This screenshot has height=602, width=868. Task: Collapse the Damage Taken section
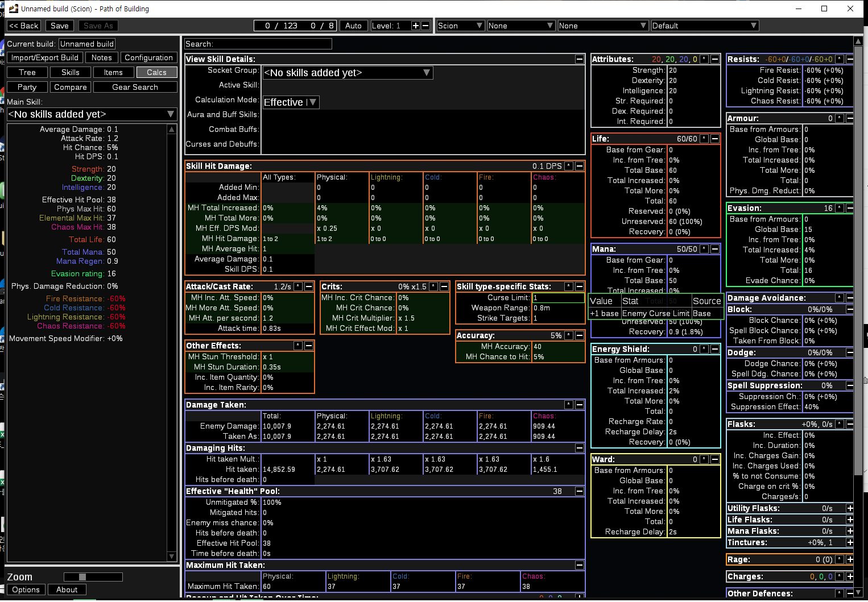pyautogui.click(x=580, y=405)
